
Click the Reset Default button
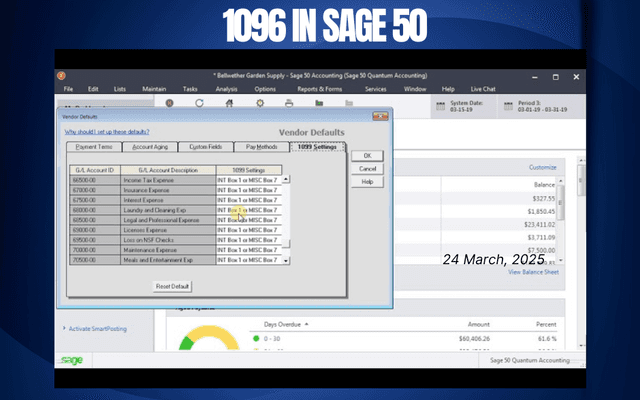coord(172,286)
